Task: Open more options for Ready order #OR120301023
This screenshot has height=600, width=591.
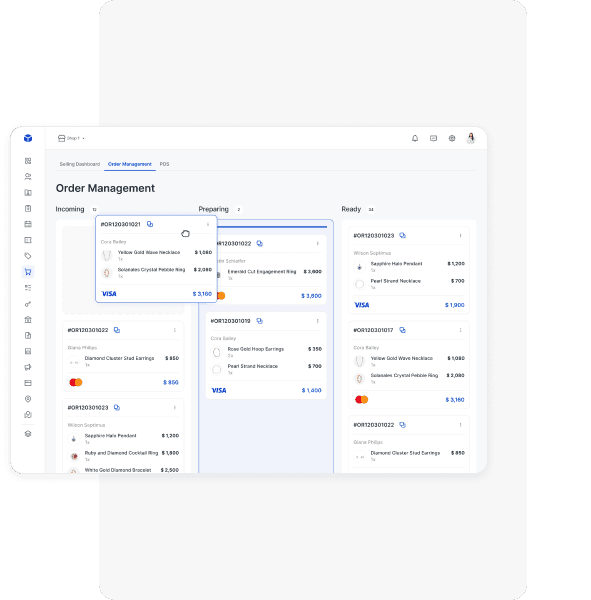Action: [x=460, y=235]
